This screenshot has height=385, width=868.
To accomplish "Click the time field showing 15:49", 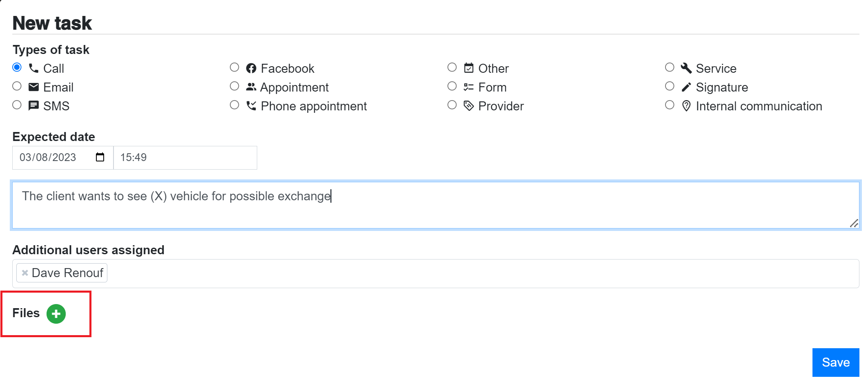I will coord(185,158).
